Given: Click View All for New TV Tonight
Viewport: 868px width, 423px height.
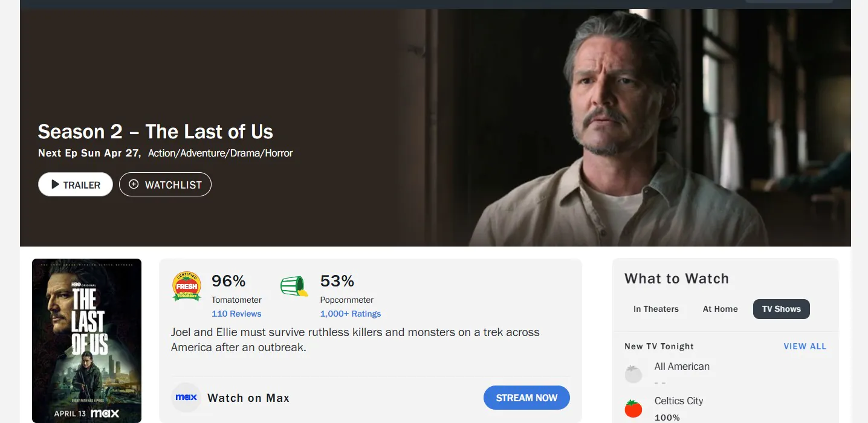Looking at the screenshot, I should (x=805, y=346).
